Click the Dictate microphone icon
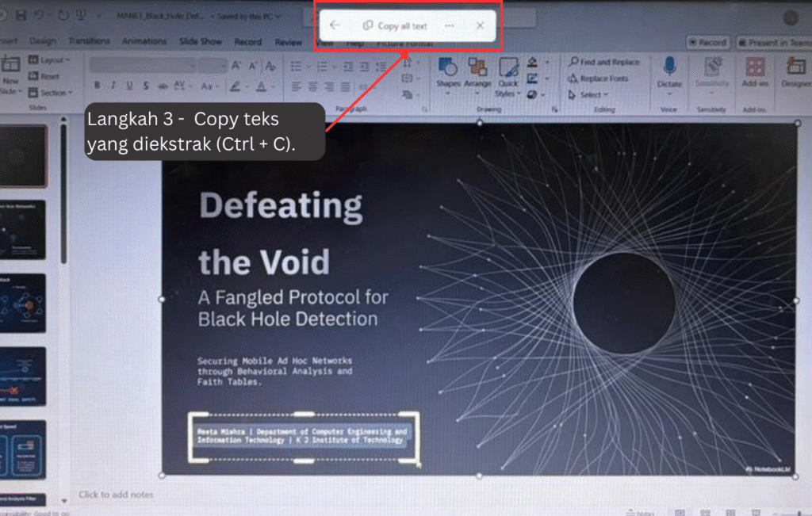812x516 pixels. [x=669, y=70]
